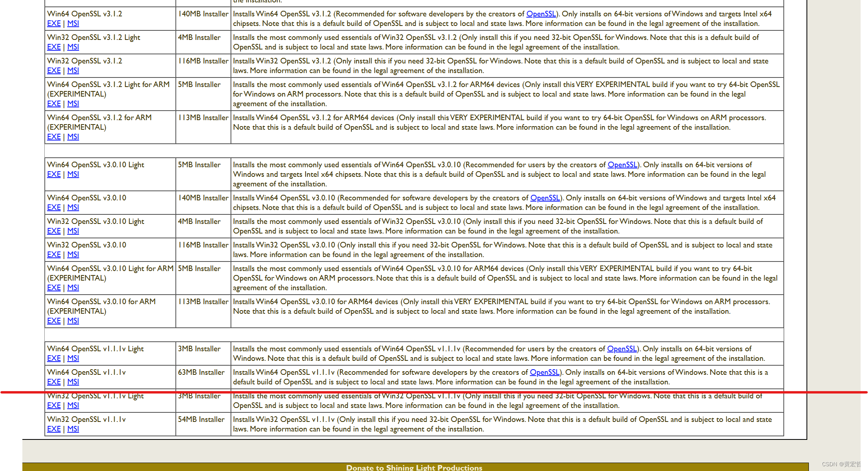Download EXE for Win32 OpenSSL v3.1.2

tap(54, 71)
